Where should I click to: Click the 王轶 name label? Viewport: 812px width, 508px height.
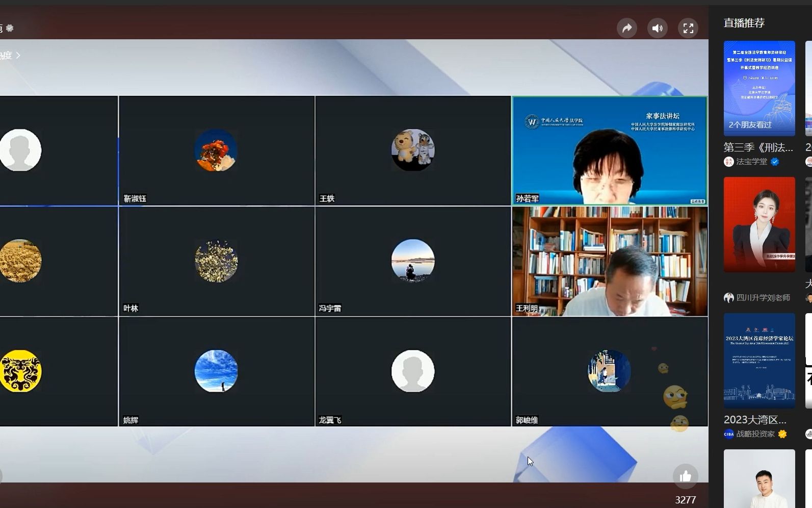click(327, 198)
